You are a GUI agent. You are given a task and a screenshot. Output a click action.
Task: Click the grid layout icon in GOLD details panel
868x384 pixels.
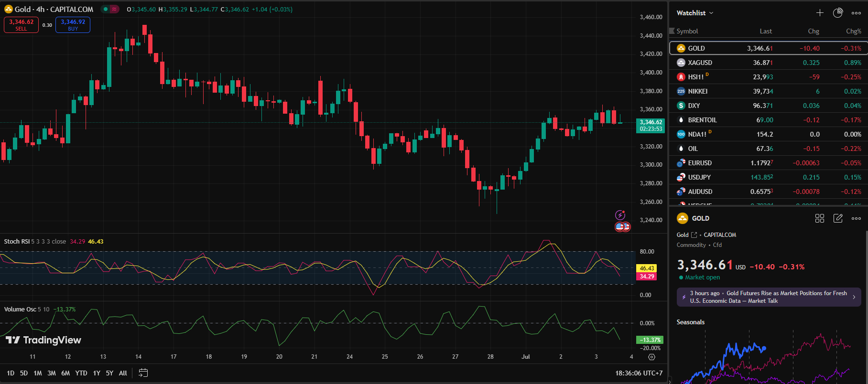pos(820,218)
